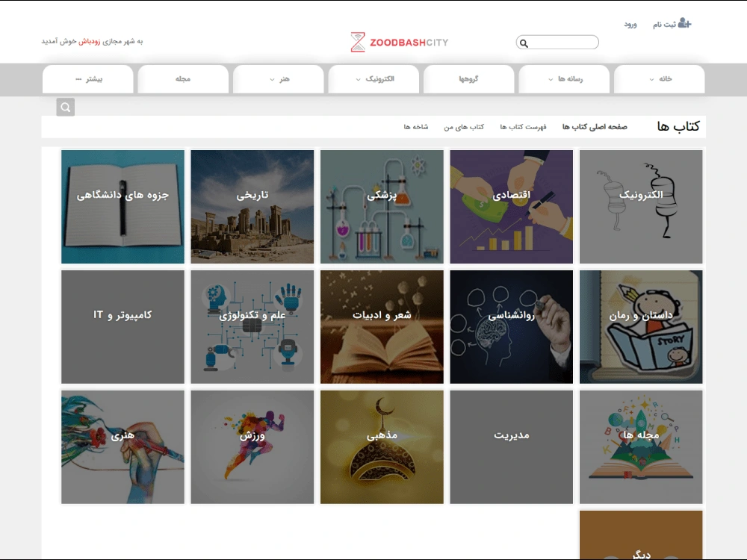
Task: Open the مجله navigation item
Action: pos(183,79)
